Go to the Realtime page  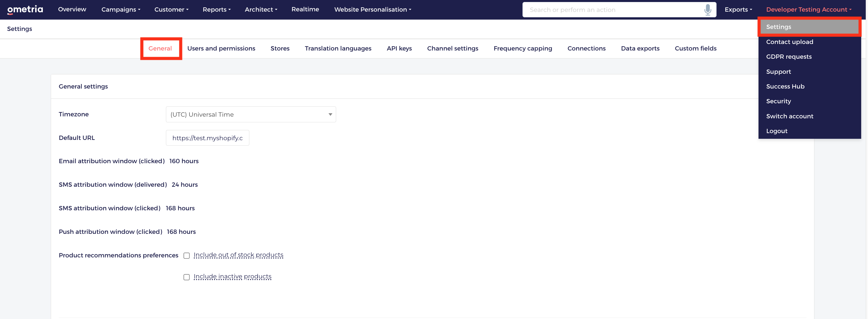(x=305, y=9)
